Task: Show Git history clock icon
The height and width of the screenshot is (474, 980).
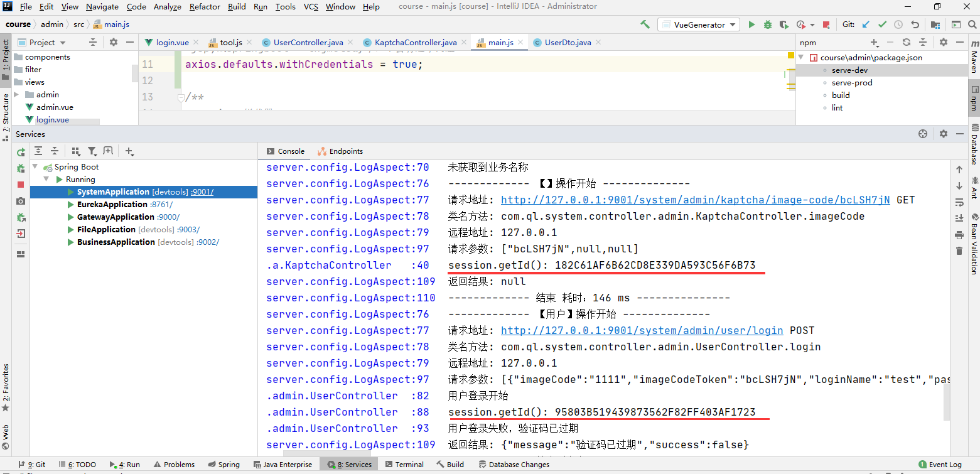Action: [x=898, y=24]
